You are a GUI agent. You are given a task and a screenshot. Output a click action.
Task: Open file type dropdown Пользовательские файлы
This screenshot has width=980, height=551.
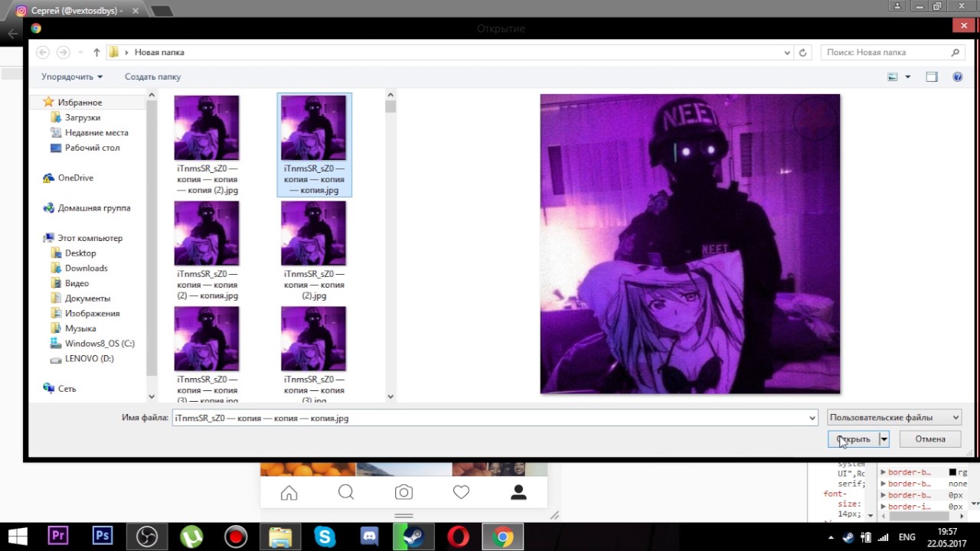893,418
